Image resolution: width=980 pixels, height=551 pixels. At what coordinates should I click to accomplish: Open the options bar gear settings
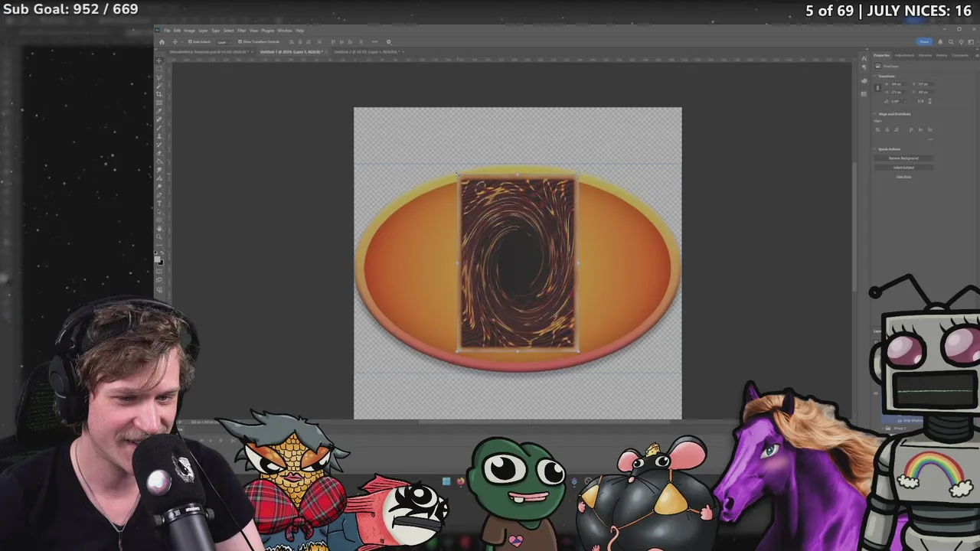point(388,41)
